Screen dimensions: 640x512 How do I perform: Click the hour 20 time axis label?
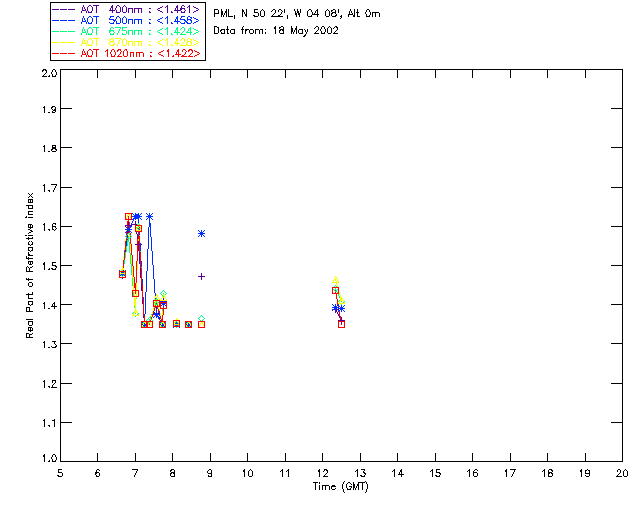[622, 473]
